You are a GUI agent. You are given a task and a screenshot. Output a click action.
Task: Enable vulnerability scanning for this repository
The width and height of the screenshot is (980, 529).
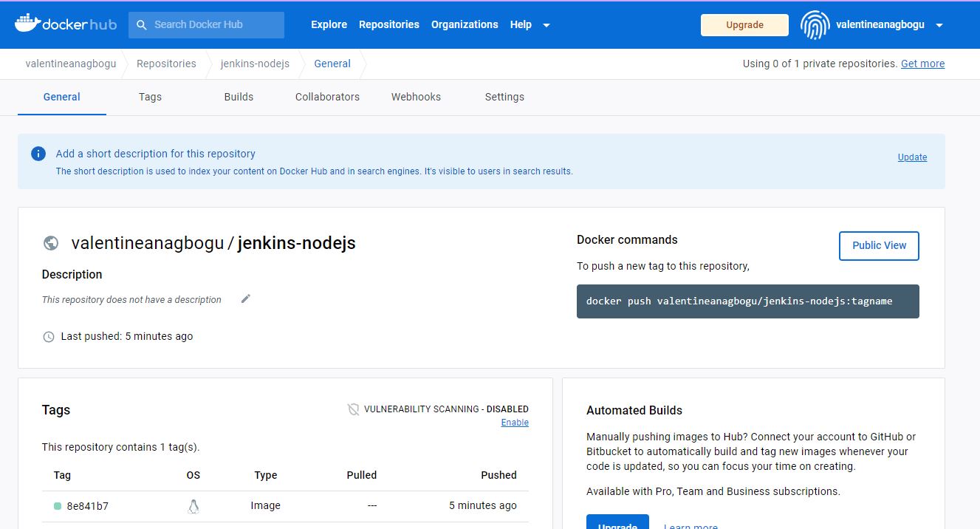pyautogui.click(x=514, y=422)
